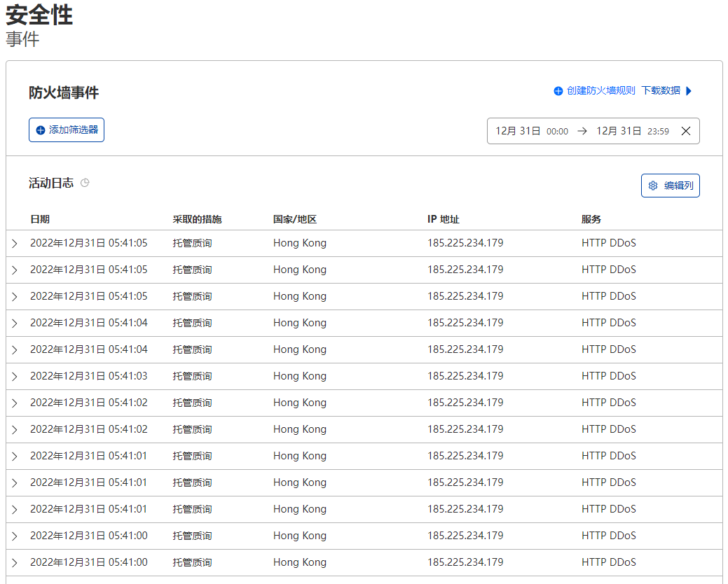Expand the 05:41:03 event row chevron
Viewport: 728px width, 584px height.
(15, 376)
